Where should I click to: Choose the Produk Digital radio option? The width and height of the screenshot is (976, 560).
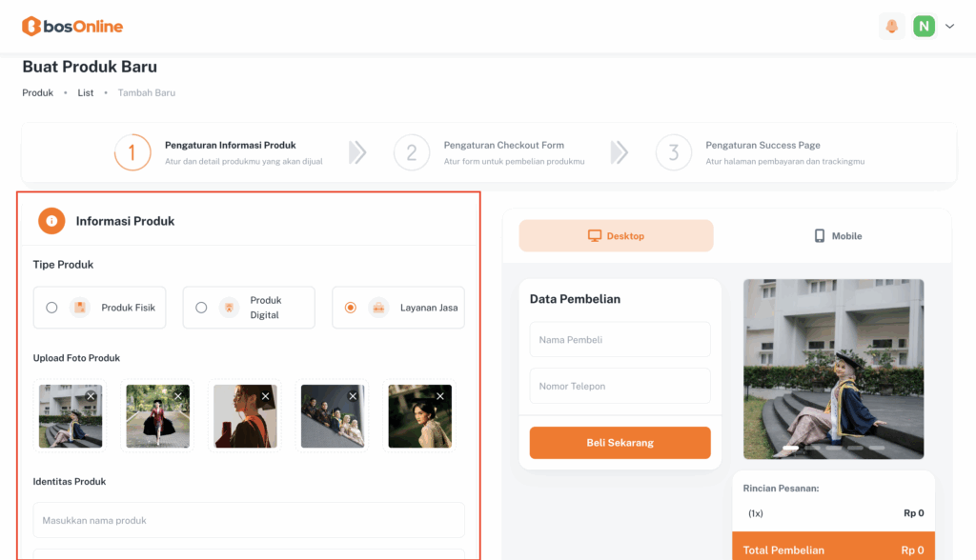(x=201, y=308)
